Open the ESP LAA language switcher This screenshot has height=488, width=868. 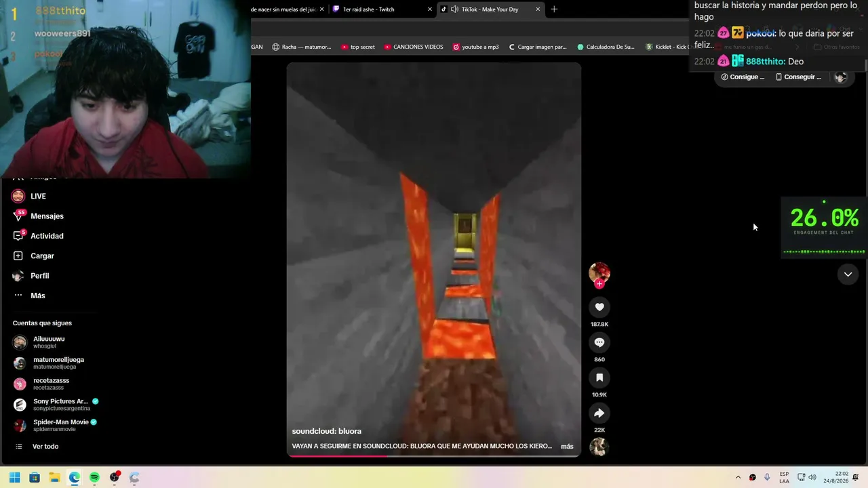tap(784, 477)
